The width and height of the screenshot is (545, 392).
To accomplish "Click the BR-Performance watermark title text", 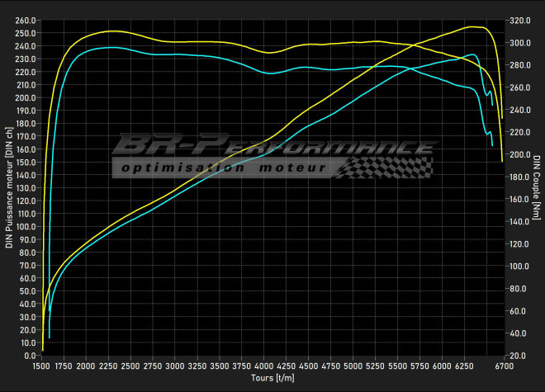I will tap(272, 146).
